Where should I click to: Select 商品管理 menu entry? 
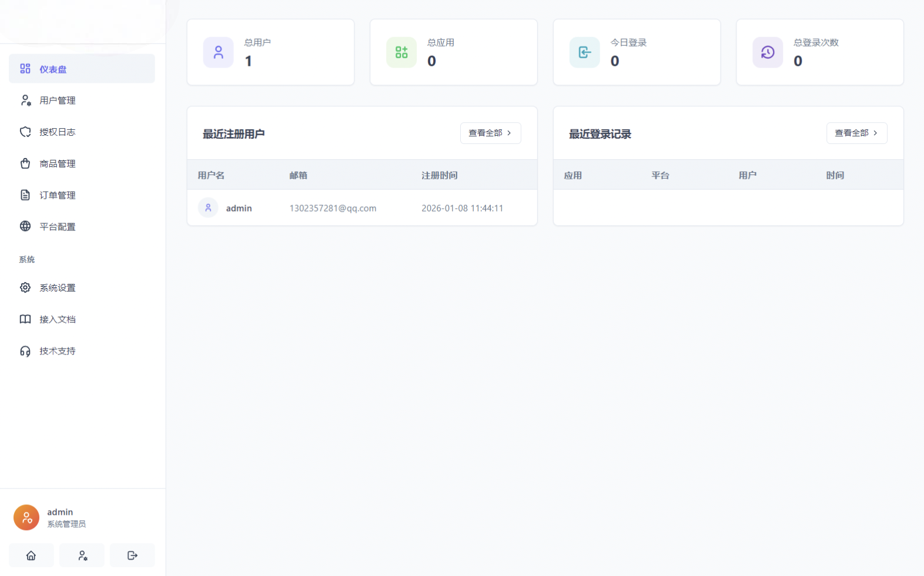tap(82, 164)
